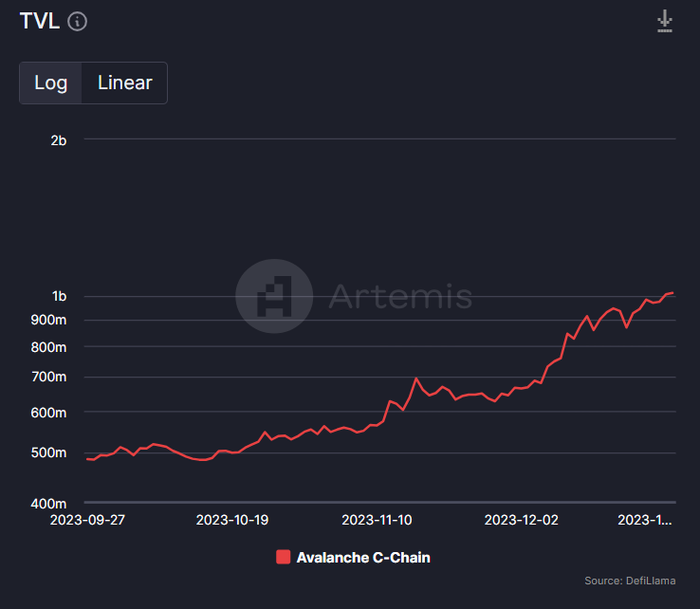Click the TVL info icon

pos(77,22)
